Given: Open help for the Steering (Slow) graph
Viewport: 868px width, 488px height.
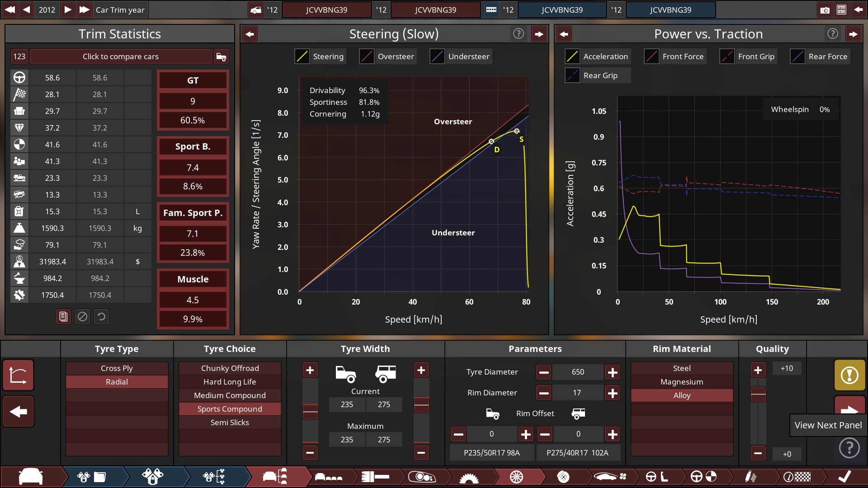Looking at the screenshot, I should 519,33.
